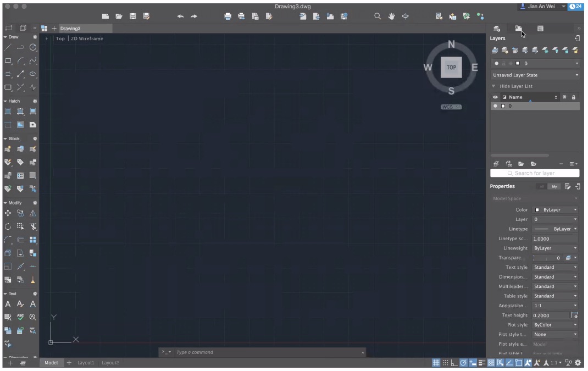Activate the Pan hand tool
Image resolution: width=588 pixels, height=371 pixels.
391,16
